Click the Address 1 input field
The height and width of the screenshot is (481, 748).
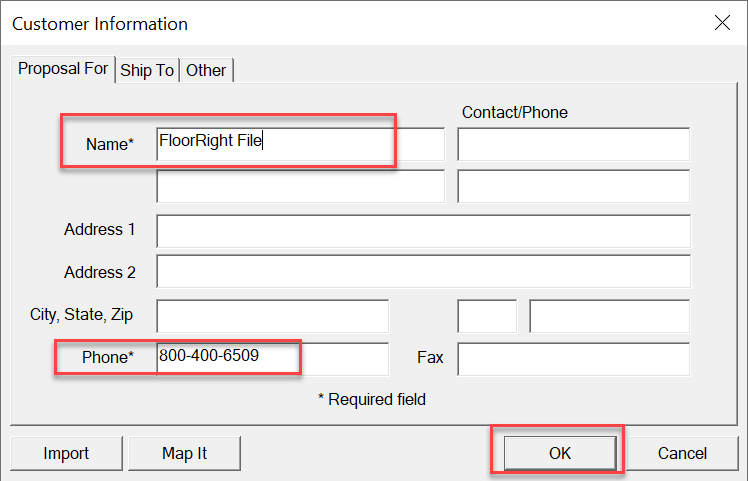423,231
